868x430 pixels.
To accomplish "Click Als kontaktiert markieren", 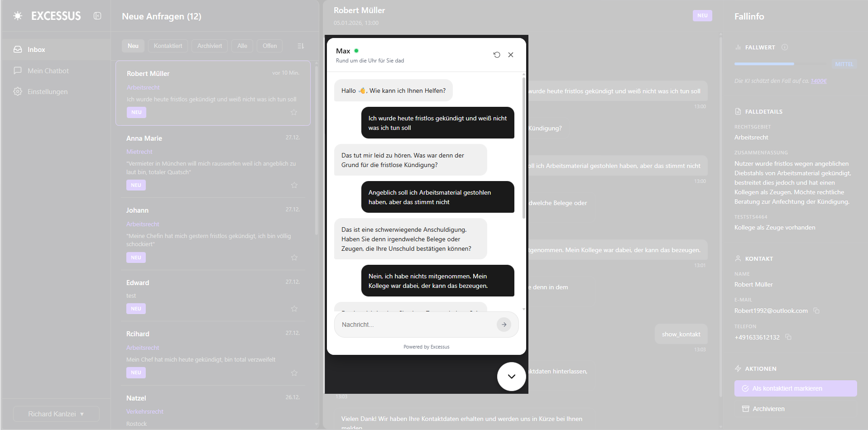I will coord(795,388).
